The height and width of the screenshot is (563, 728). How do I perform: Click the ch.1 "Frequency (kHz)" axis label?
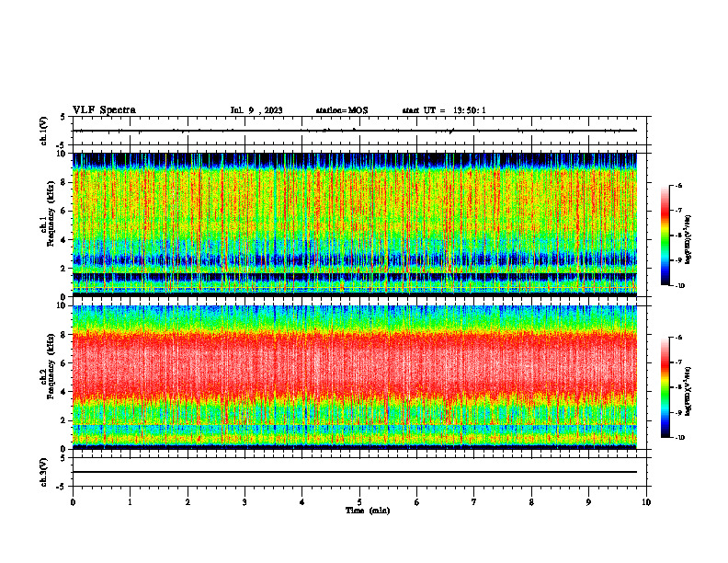tap(51, 213)
